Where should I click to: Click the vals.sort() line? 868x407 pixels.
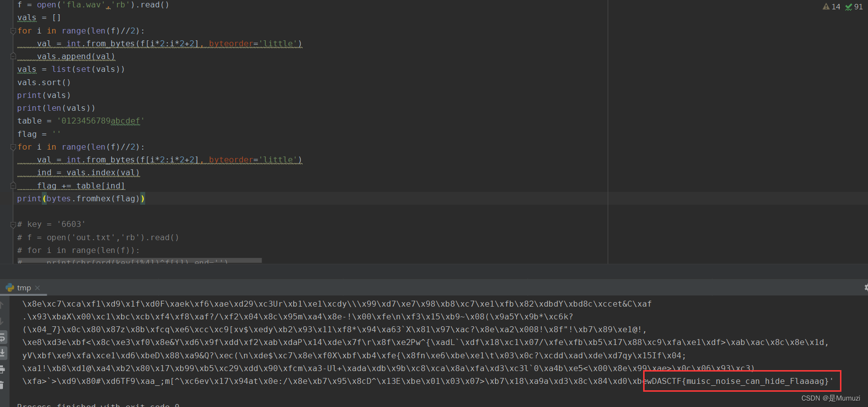[x=44, y=82]
